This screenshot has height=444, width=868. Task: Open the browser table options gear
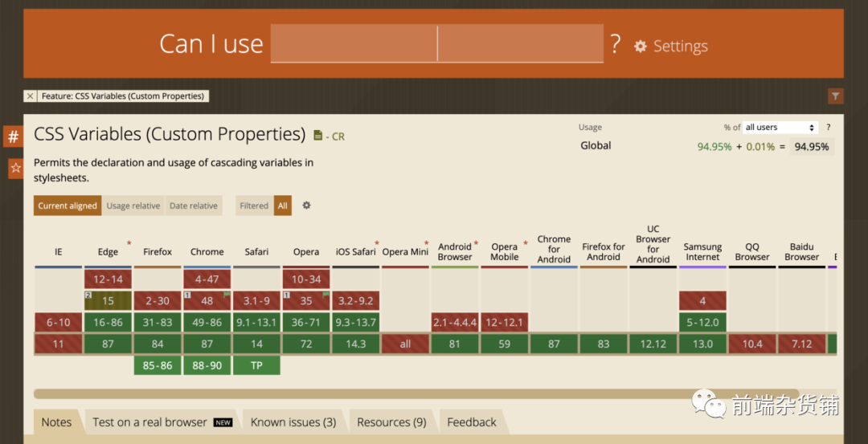point(306,205)
